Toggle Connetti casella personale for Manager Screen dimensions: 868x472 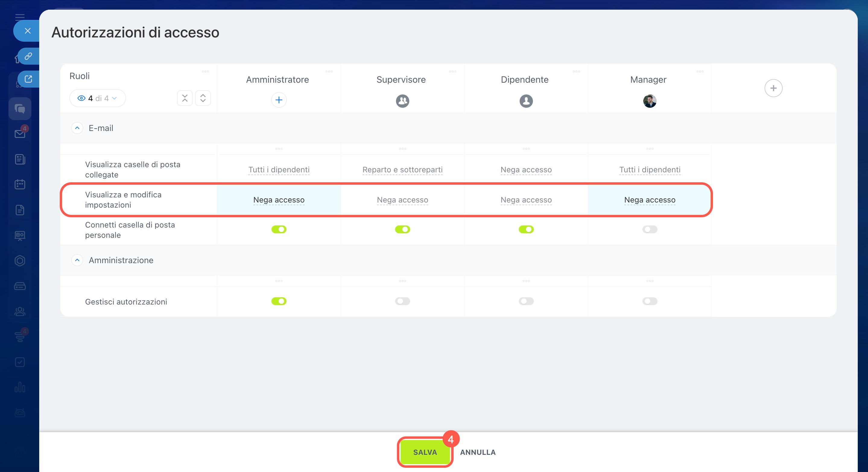point(649,230)
